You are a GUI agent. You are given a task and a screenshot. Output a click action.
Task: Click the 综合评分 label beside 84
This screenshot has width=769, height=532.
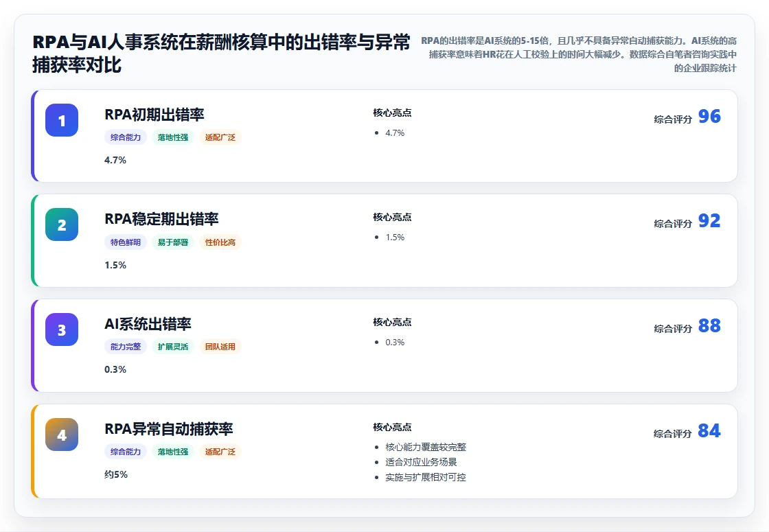coord(673,433)
